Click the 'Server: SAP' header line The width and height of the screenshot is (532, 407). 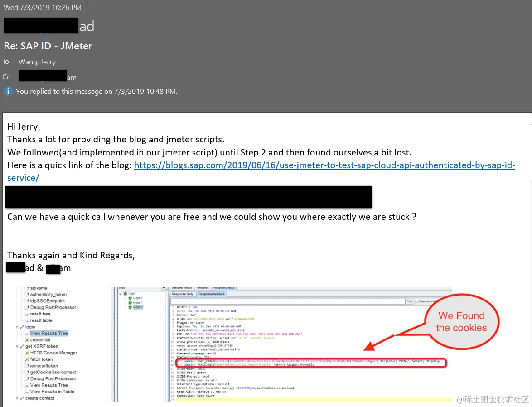click(x=186, y=315)
